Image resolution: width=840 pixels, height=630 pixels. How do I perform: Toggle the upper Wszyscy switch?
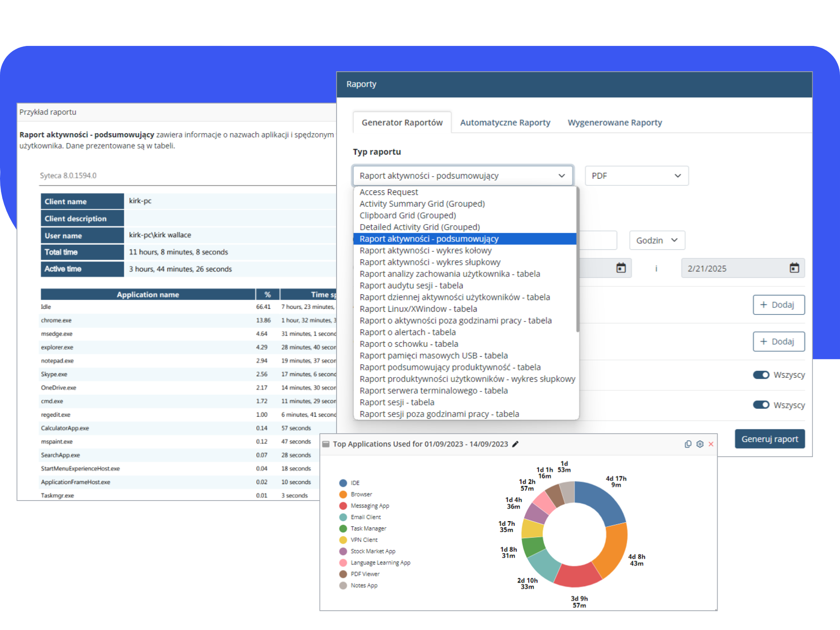761,375
